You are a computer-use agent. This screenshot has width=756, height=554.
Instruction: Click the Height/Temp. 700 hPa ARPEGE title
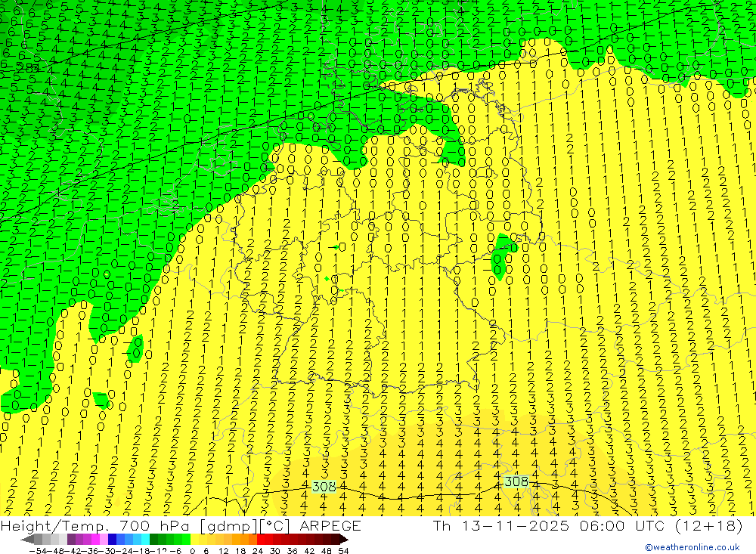(181, 525)
